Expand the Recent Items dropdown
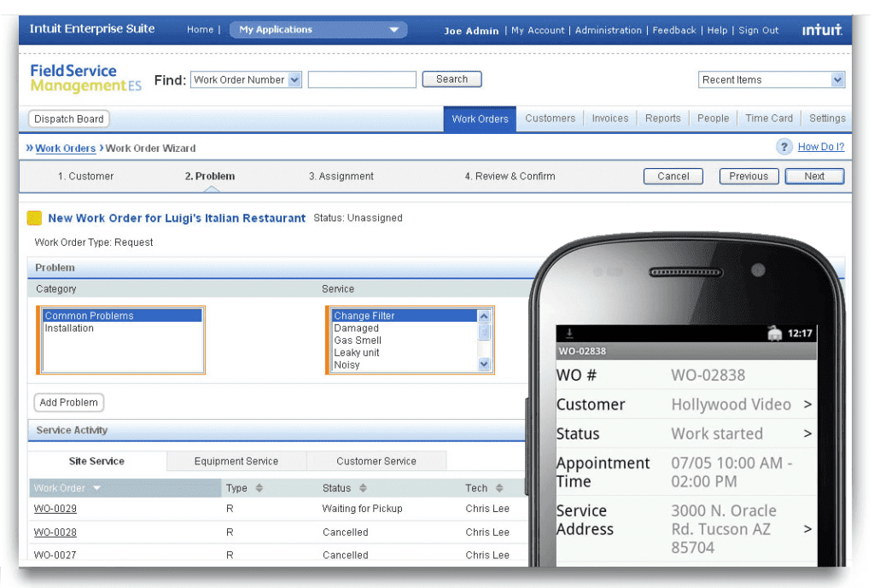The width and height of the screenshot is (874, 588). click(772, 79)
